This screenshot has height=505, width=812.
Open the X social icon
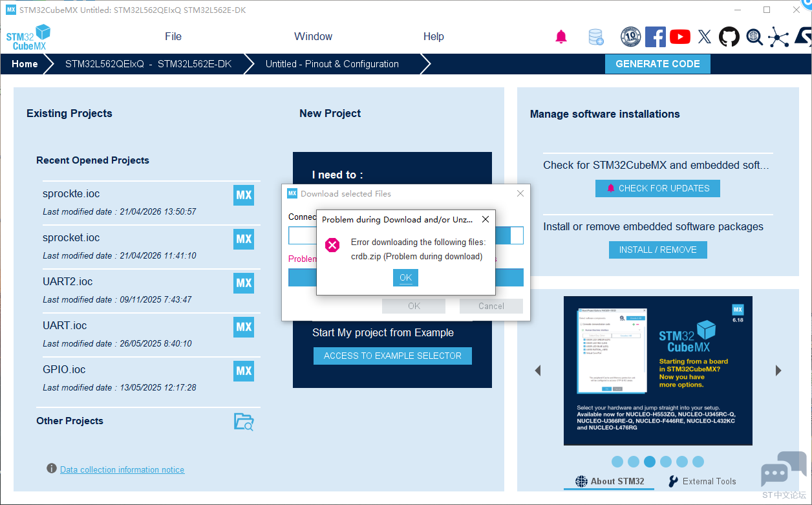[x=705, y=37]
